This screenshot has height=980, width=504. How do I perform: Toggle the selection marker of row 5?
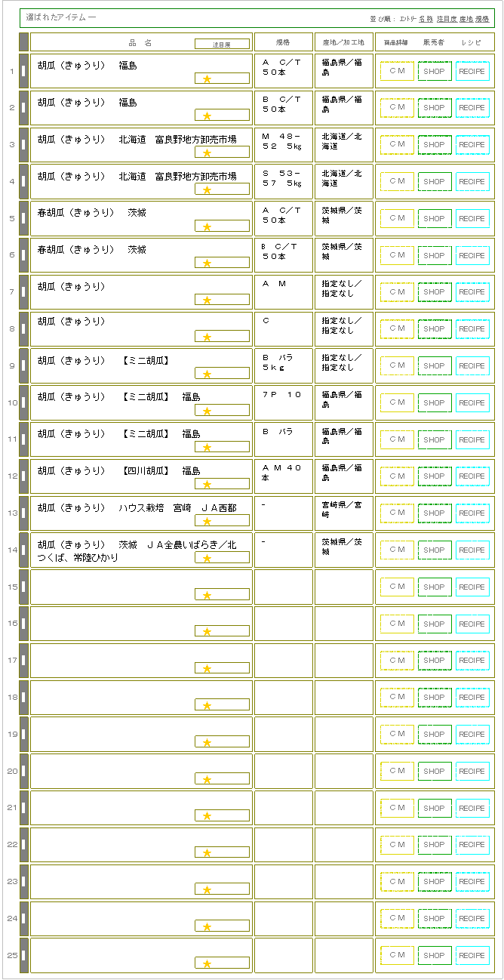[x=23, y=218]
